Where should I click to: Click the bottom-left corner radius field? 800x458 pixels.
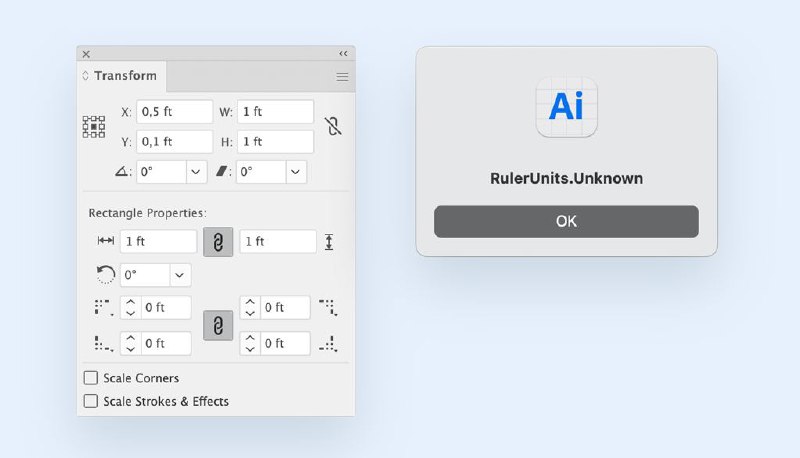(x=166, y=343)
